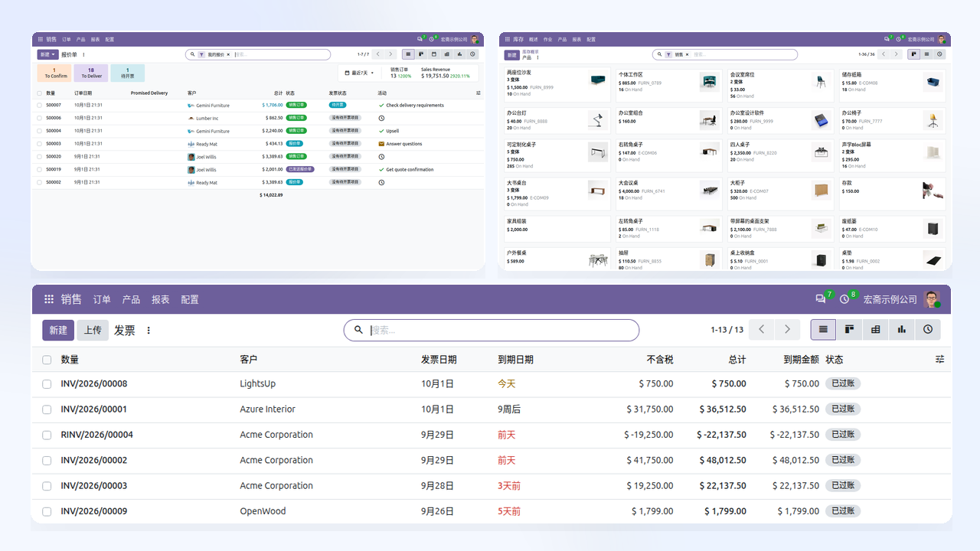Tick checkbox for invoice INV/2026/00001
This screenshot has height=551, width=980.
(x=47, y=409)
